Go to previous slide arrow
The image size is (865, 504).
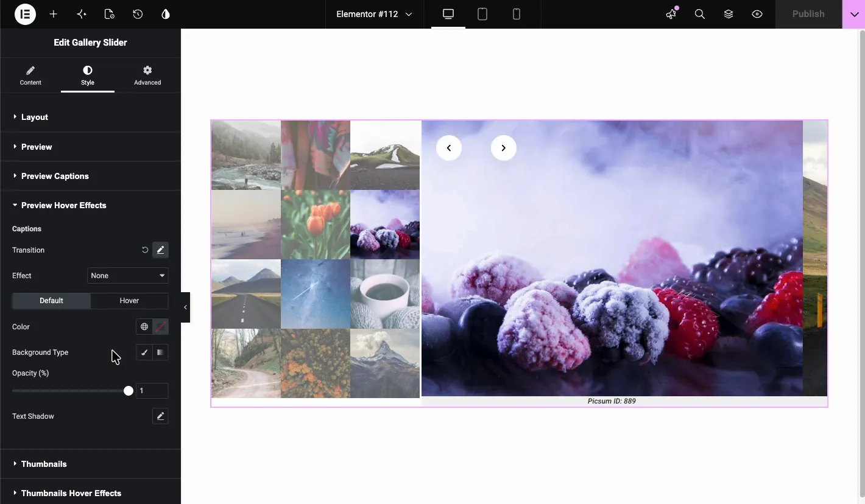449,148
